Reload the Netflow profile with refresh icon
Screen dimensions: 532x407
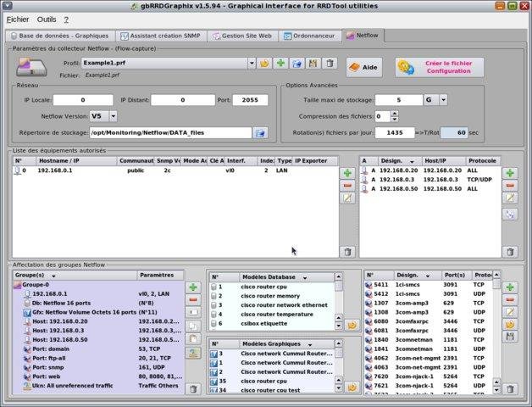264,64
